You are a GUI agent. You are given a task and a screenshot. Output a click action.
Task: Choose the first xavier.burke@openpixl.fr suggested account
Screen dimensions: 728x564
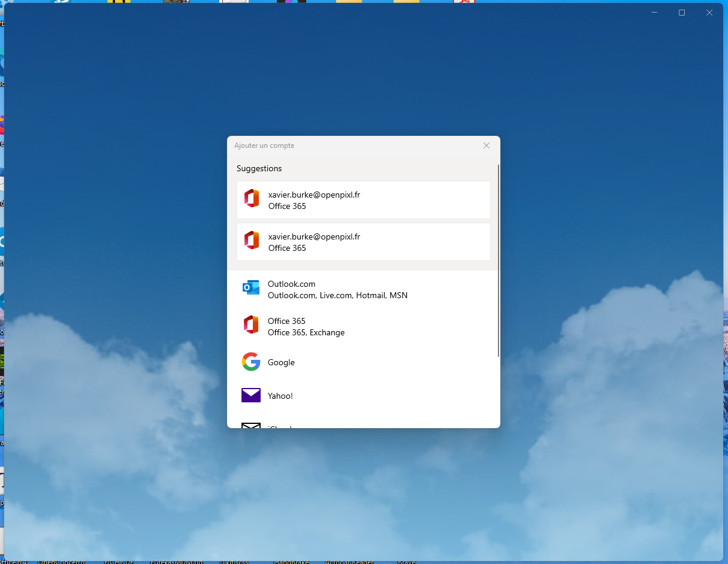tap(364, 200)
